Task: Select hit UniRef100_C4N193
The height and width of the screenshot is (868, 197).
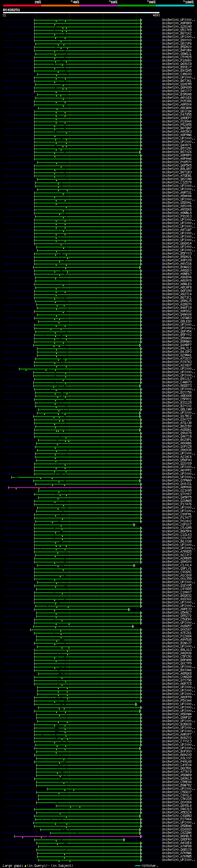Action: (177, 74)
